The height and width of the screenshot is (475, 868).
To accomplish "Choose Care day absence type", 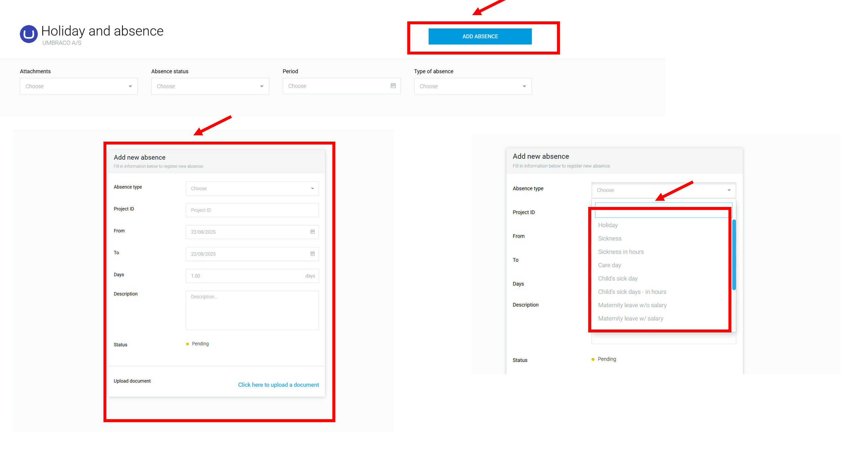I will pyautogui.click(x=609, y=265).
